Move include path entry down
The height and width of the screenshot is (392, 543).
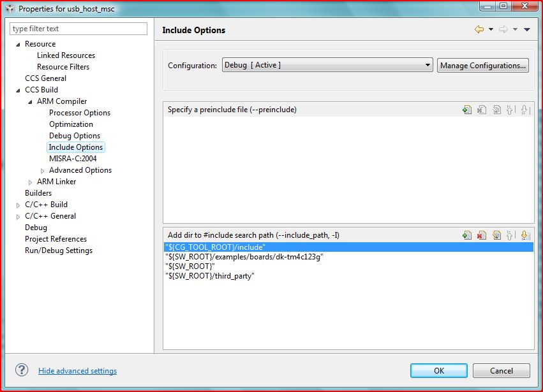click(x=525, y=235)
